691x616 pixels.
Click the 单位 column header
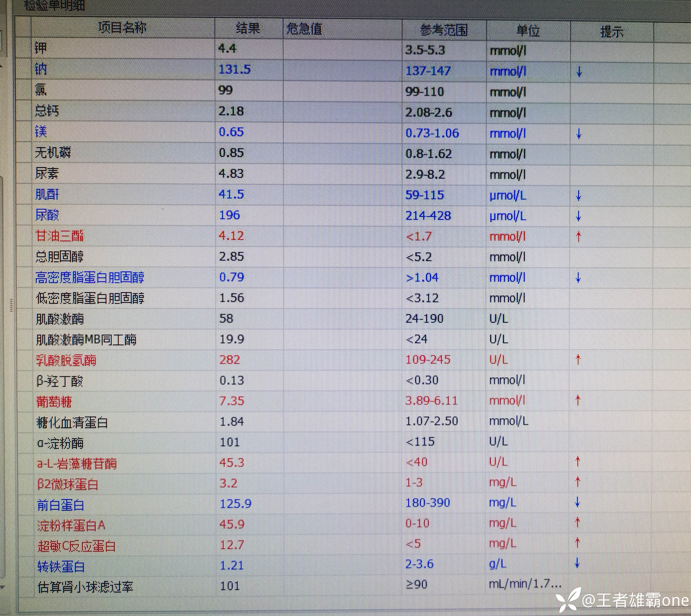pyautogui.click(x=528, y=31)
